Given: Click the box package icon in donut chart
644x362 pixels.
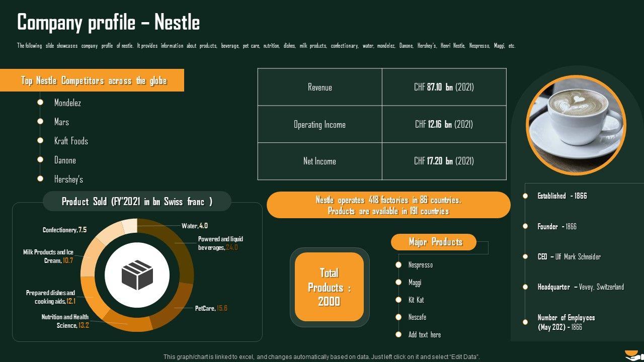Looking at the screenshot, I should pos(137,275).
